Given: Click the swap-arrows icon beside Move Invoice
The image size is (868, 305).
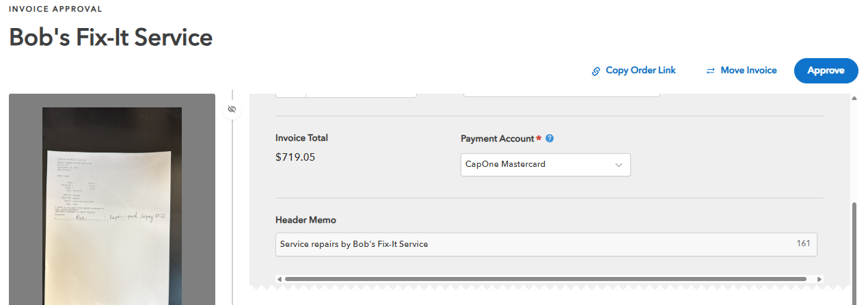Looking at the screenshot, I should click(710, 70).
